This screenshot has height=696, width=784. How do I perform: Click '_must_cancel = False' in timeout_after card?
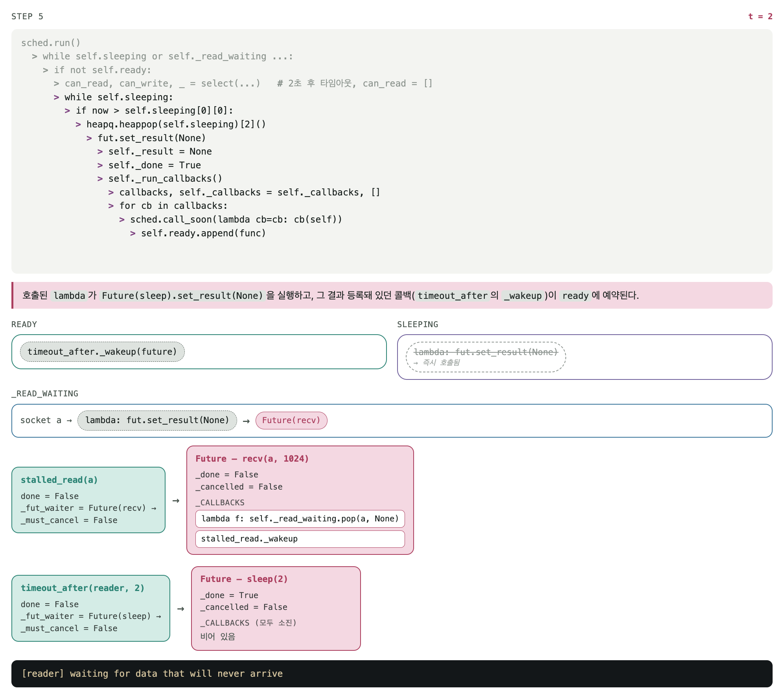click(69, 628)
